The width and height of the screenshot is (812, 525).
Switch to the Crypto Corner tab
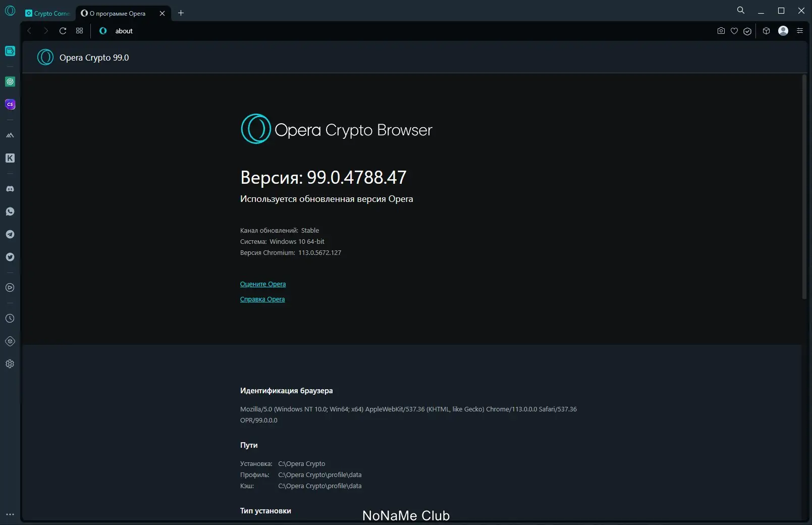(48, 13)
